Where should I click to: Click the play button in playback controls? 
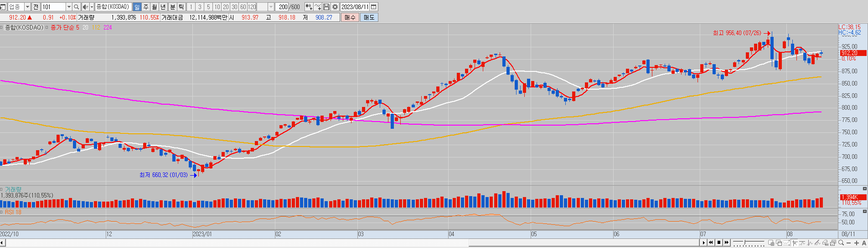point(703,243)
